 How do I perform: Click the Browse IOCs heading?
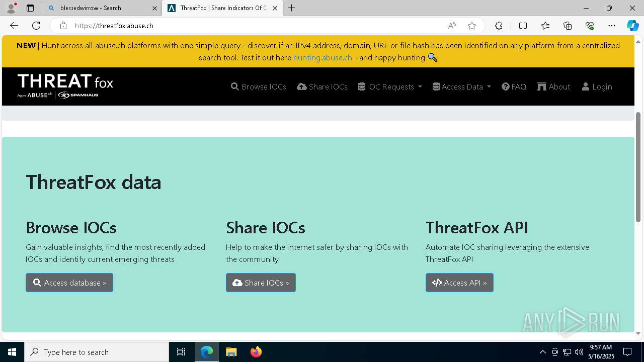pos(71,228)
